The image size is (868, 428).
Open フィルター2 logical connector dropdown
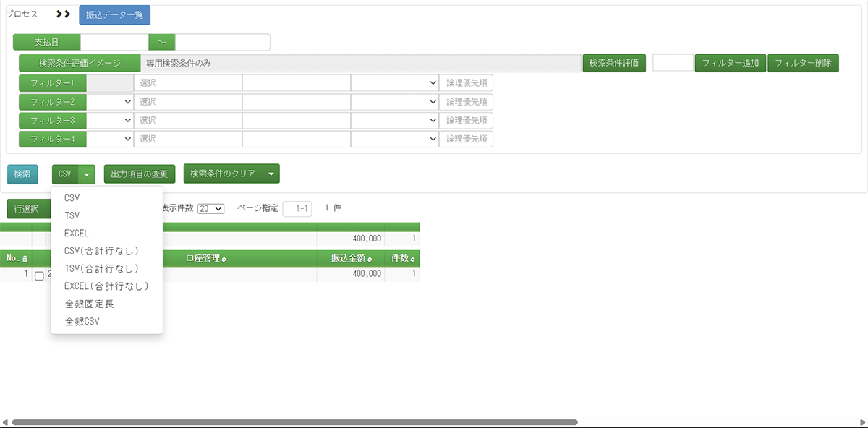click(x=110, y=102)
